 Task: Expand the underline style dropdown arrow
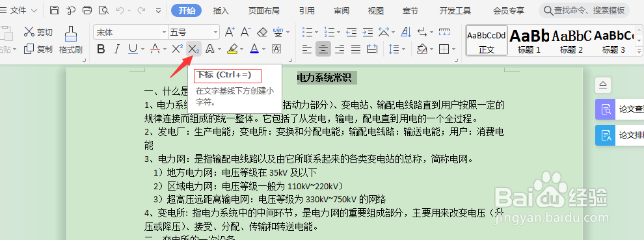[142, 49]
